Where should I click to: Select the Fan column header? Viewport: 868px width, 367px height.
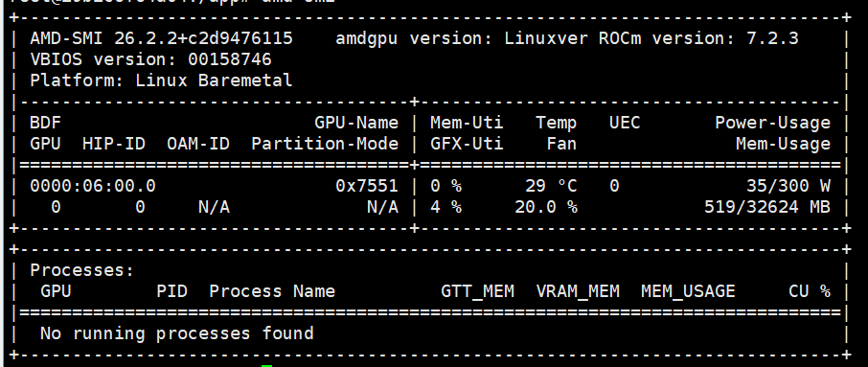point(561,144)
